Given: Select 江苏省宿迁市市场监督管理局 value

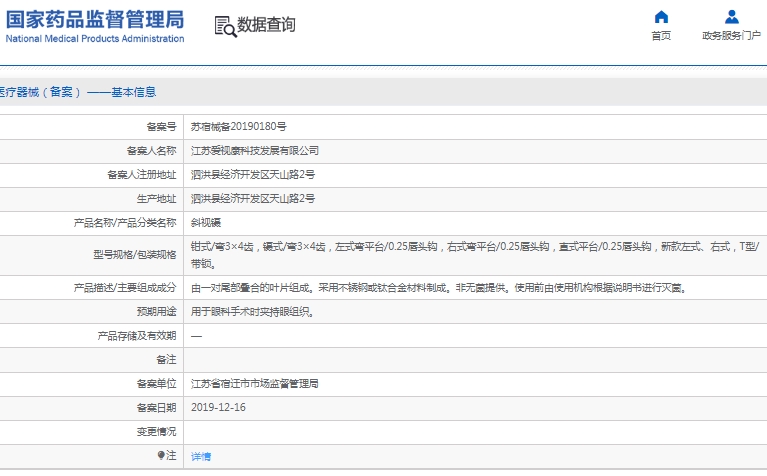Looking at the screenshot, I should 255,384.
